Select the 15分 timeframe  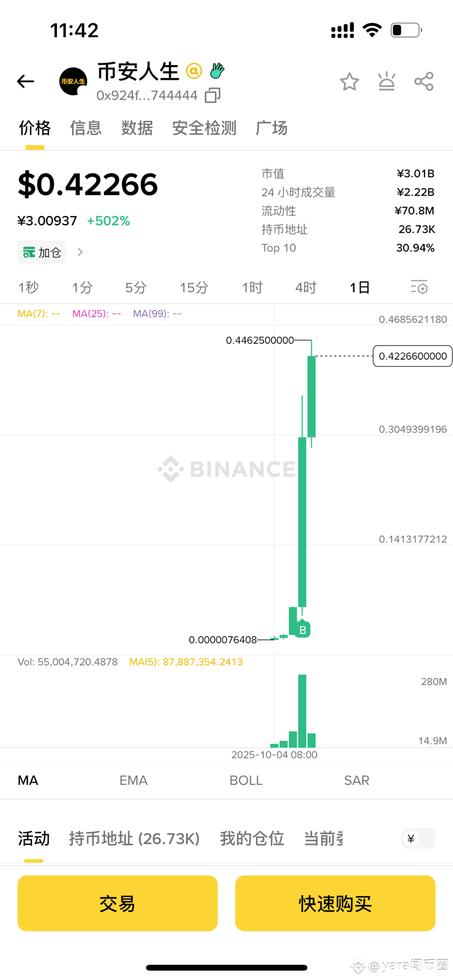[194, 288]
